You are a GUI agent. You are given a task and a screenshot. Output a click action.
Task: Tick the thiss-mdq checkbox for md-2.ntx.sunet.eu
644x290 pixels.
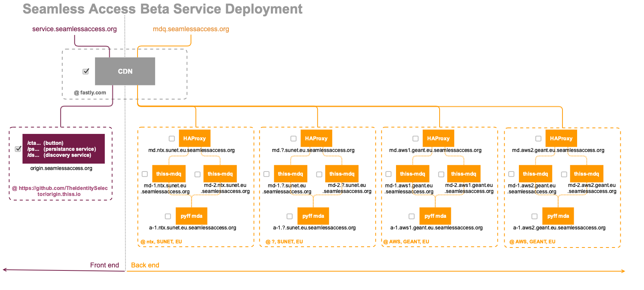tap(197, 174)
